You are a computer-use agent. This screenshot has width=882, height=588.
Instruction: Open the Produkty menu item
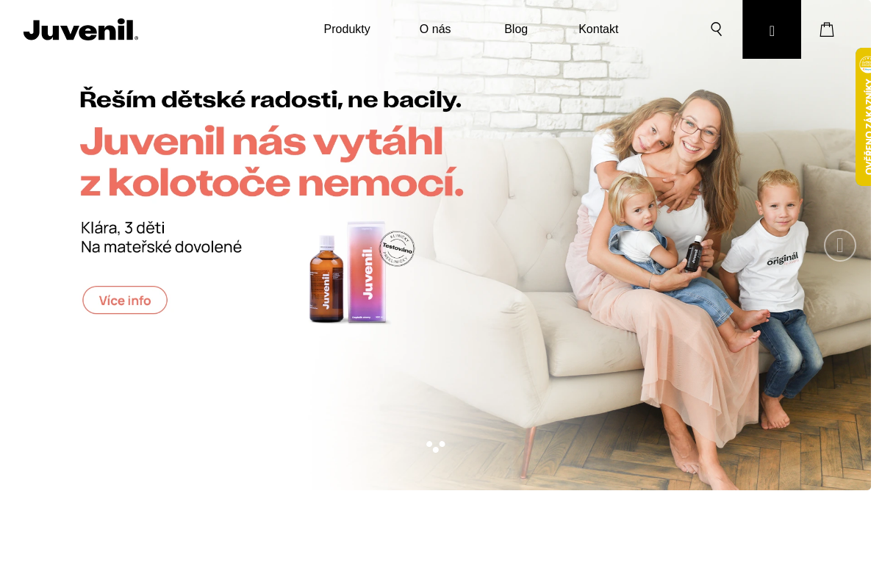point(347,29)
